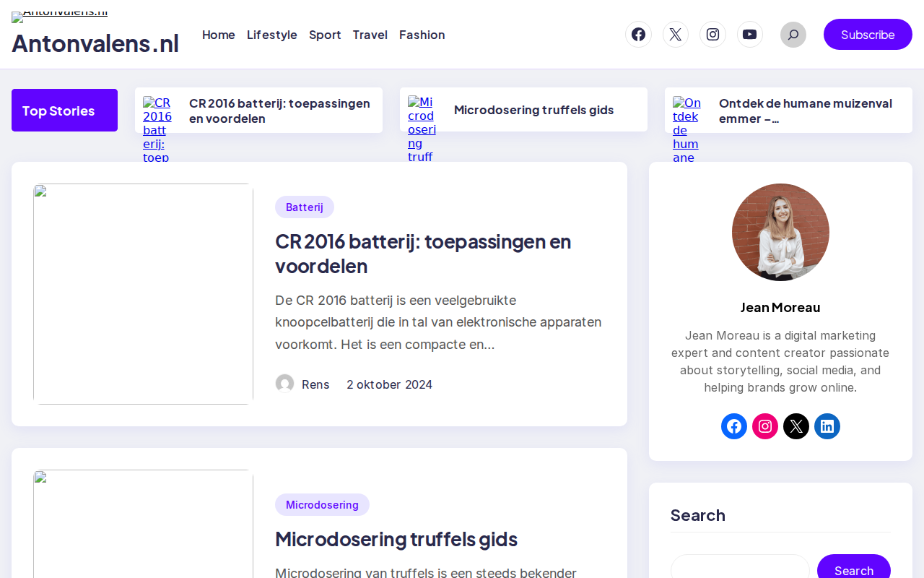Viewport: 924px width, 578px height.
Task: Open top story CR 2016 batterij link
Action: [x=280, y=111]
